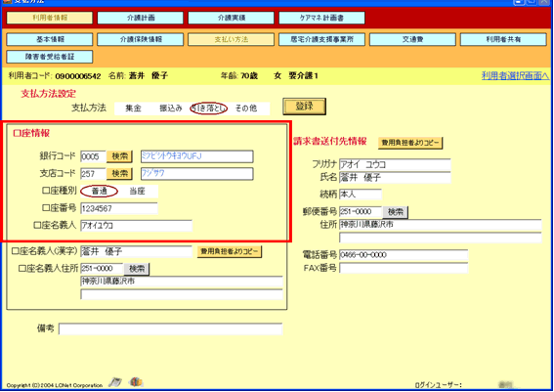Select 普通 account type
This screenshot has width=554, height=392.
click(x=100, y=192)
